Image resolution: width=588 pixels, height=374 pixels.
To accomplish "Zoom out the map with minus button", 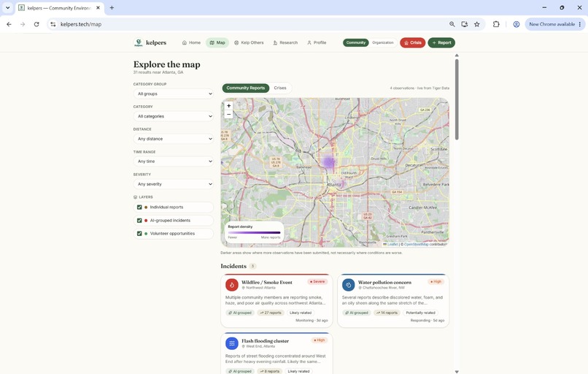I will [x=228, y=114].
